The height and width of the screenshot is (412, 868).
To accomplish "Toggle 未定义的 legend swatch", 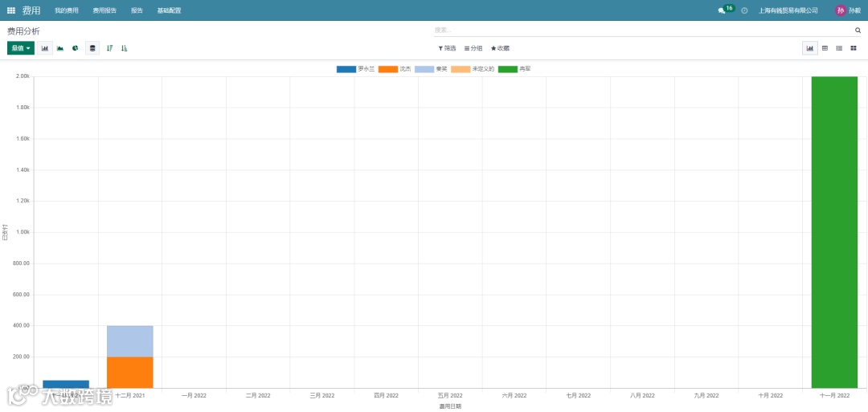I will tap(461, 69).
